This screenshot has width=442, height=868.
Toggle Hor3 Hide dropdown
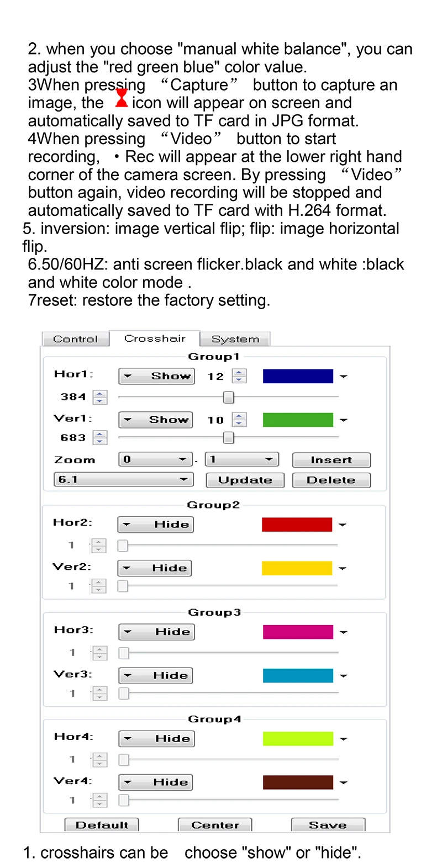[156, 632]
